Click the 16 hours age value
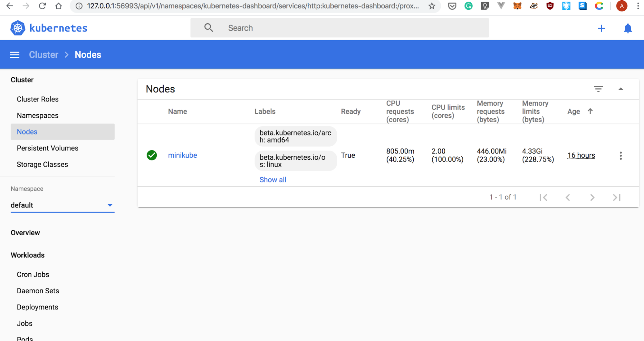 (581, 155)
